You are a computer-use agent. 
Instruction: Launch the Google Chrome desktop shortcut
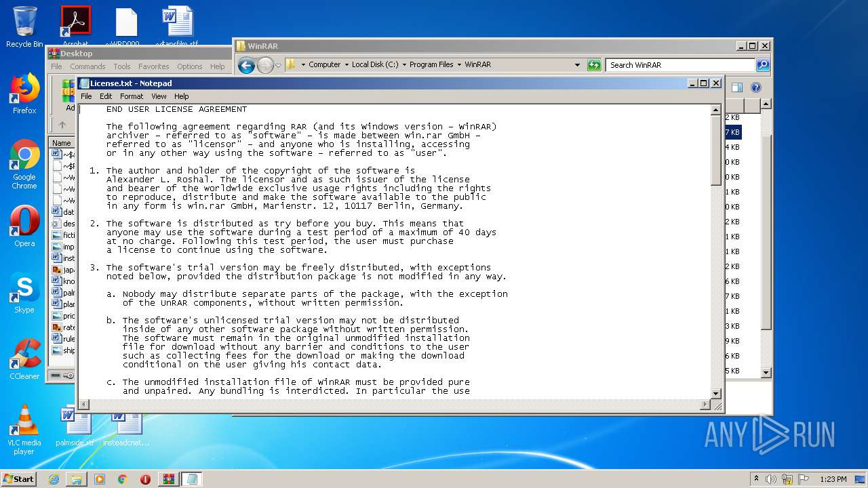coord(24,165)
